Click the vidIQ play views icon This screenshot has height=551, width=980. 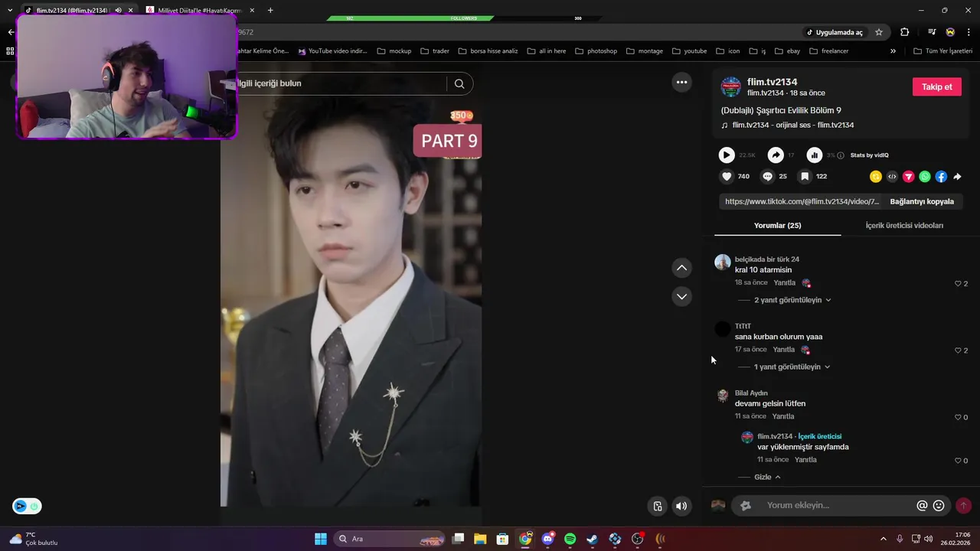tap(727, 155)
